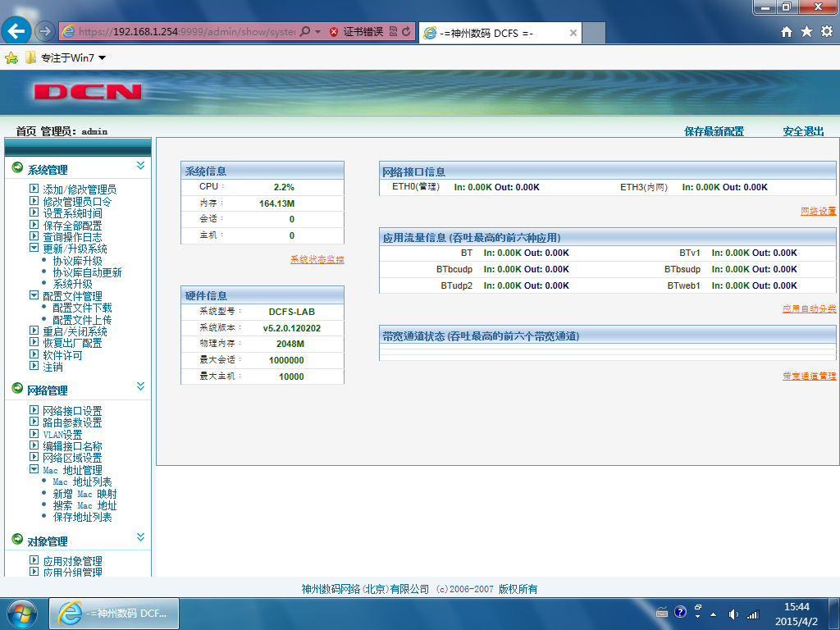Click the on-screen keyboard tray icon

pos(662,613)
